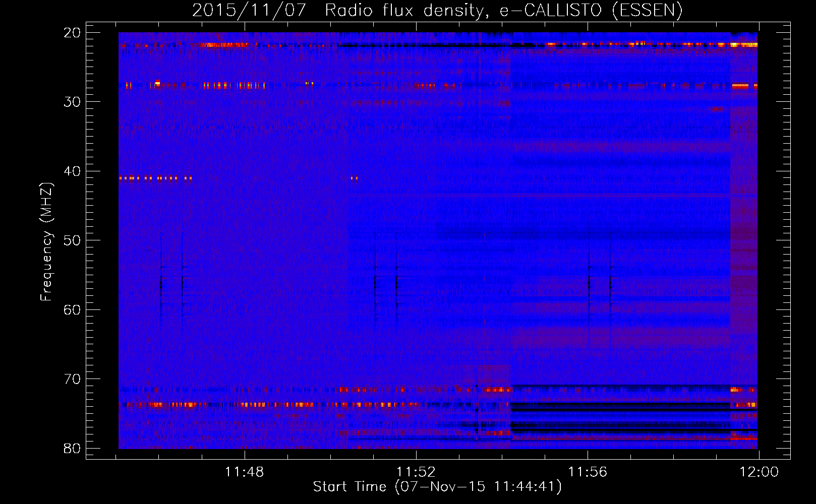This screenshot has height=504, width=816.
Task: Select the 40 frequency tick label
Action: pos(73,171)
